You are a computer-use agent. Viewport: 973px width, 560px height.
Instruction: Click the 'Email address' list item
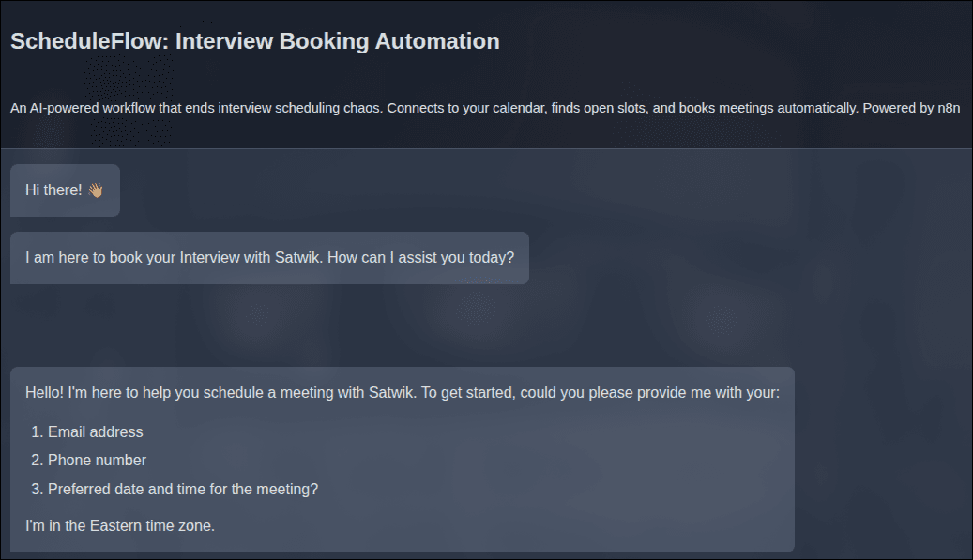pos(95,432)
